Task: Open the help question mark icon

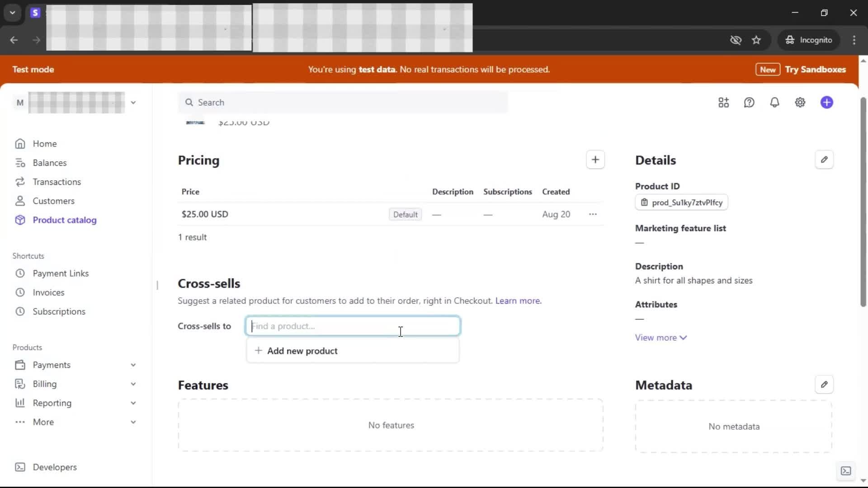Action: tap(749, 103)
